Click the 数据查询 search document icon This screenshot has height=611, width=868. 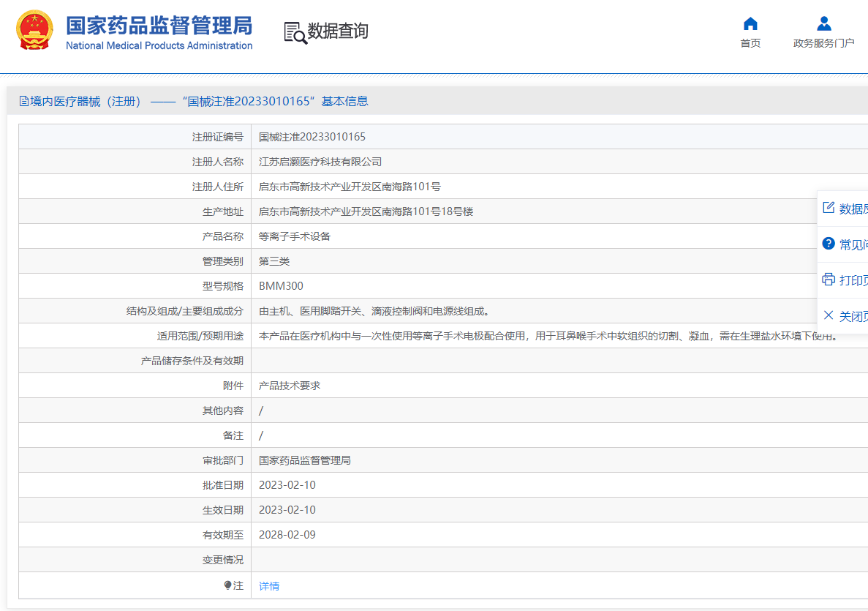(x=295, y=33)
